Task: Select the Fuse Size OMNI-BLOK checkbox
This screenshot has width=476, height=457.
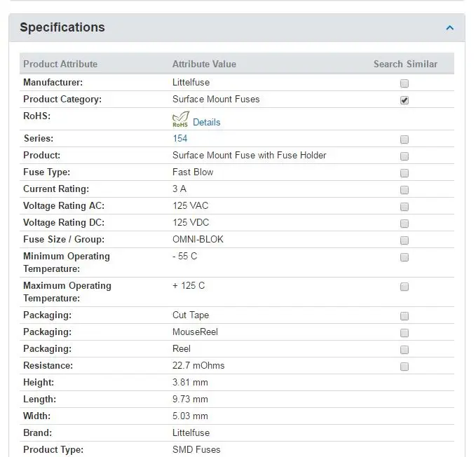Action: tap(404, 240)
